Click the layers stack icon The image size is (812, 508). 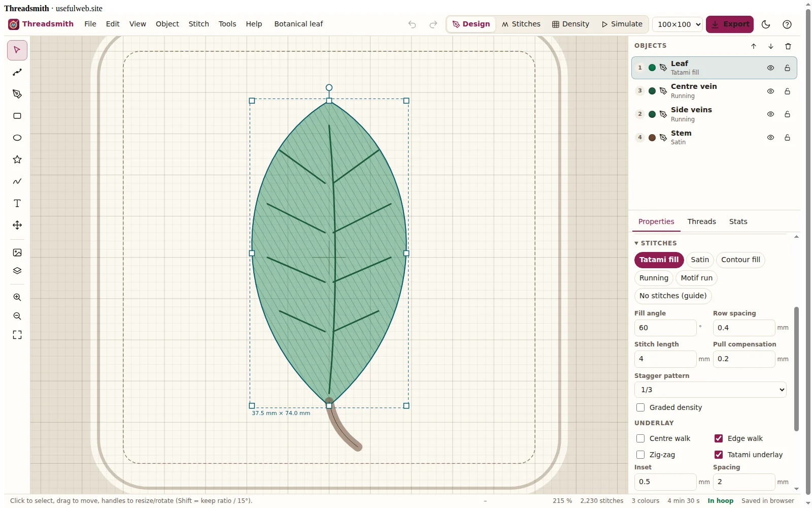(x=17, y=271)
